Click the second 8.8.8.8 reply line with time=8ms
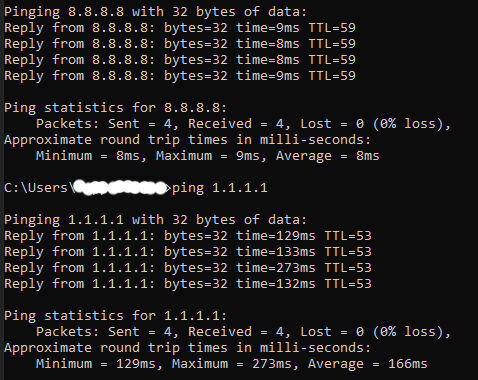The width and height of the screenshot is (478, 380). 180,44
